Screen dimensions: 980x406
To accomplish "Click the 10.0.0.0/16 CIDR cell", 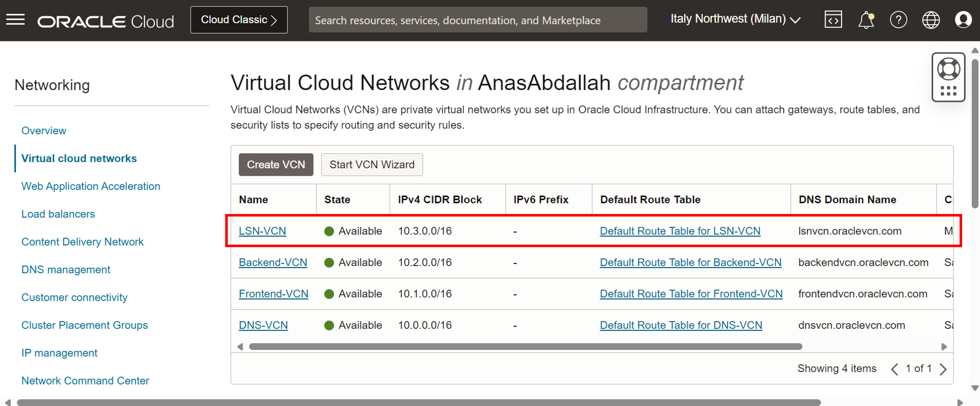I will tap(425, 325).
